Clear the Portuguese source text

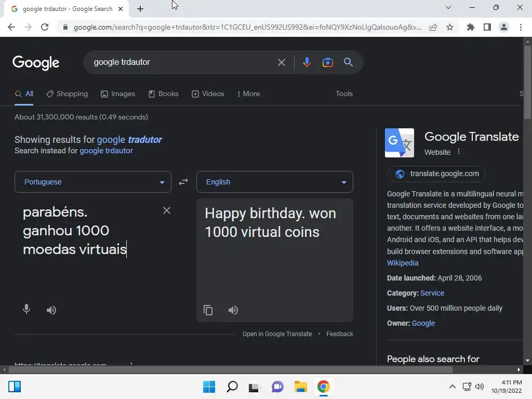tap(167, 211)
